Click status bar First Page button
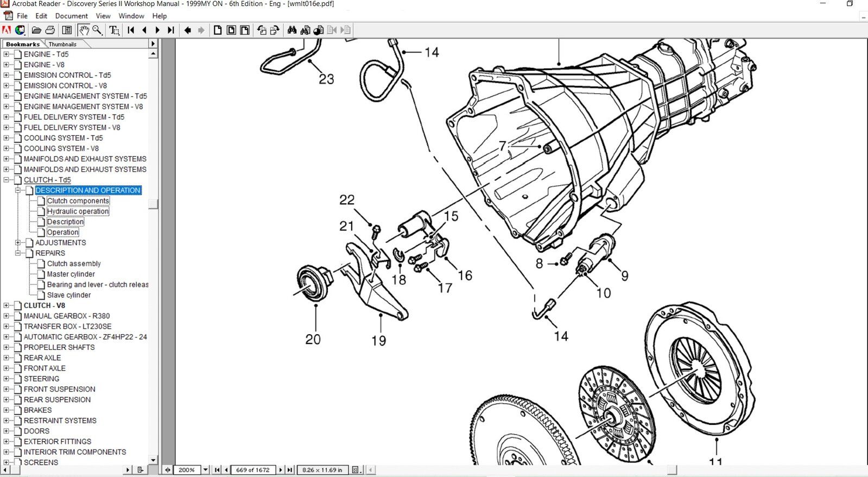Screen dimensions: 868x477 [217, 470]
